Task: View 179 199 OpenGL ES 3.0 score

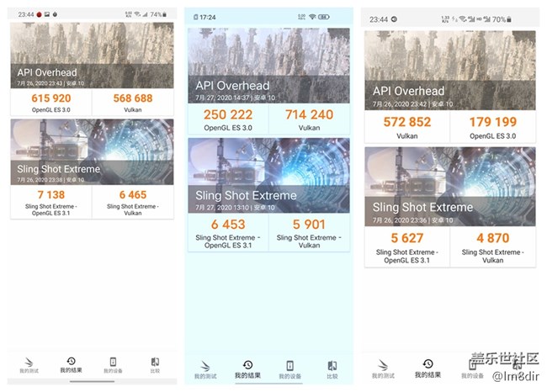Action: (x=493, y=127)
